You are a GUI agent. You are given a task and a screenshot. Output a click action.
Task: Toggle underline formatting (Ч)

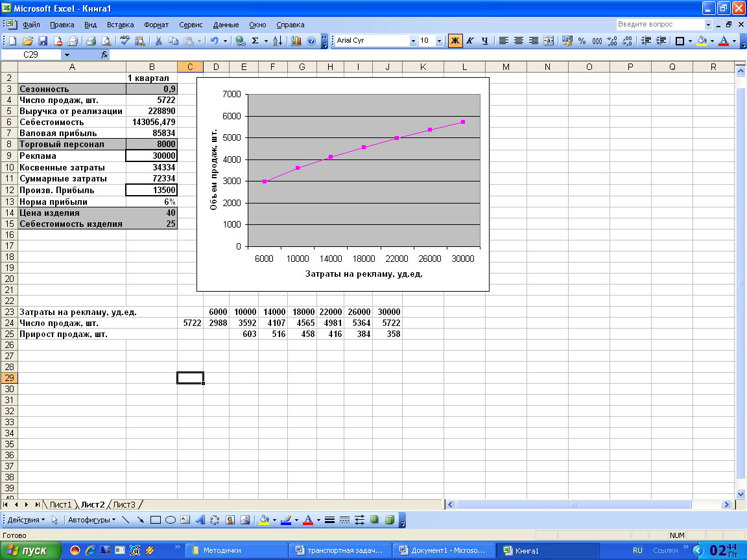click(484, 41)
